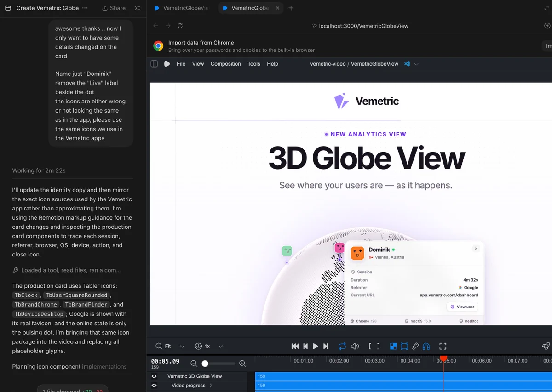Viewport: 552px width, 392px height.
Task: Select the Vemetric 3D Globe View blue track
Action: pos(403,376)
